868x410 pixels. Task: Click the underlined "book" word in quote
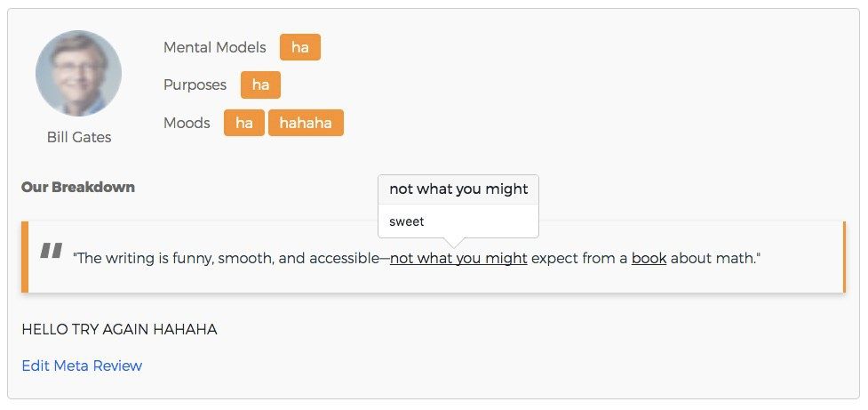649,259
